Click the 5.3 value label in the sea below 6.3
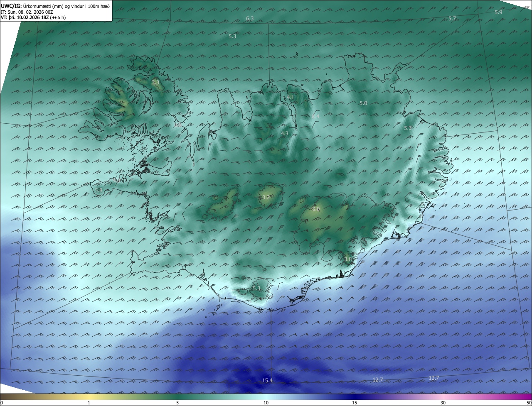The height and width of the screenshot is (406, 532). click(232, 36)
